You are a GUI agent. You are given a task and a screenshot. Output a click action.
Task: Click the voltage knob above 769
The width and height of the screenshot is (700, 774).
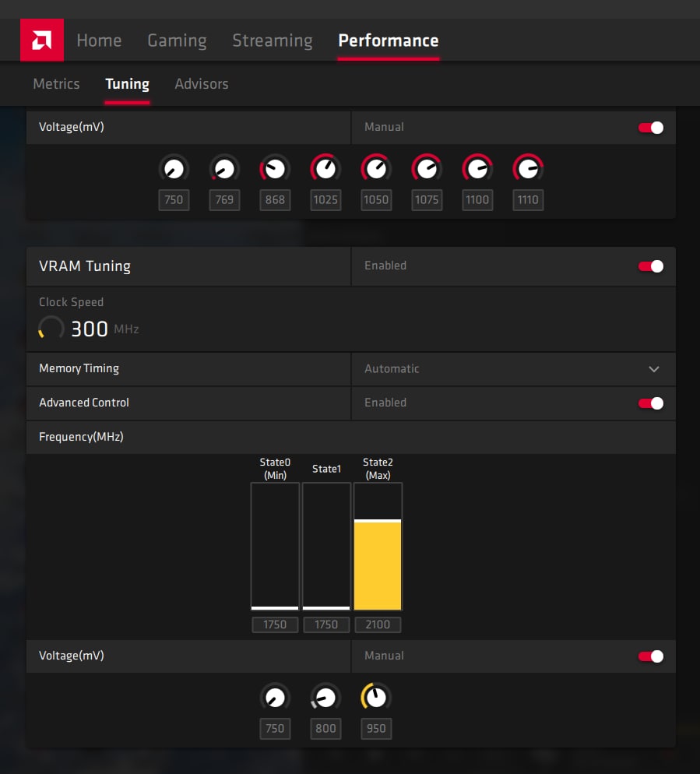tap(224, 169)
